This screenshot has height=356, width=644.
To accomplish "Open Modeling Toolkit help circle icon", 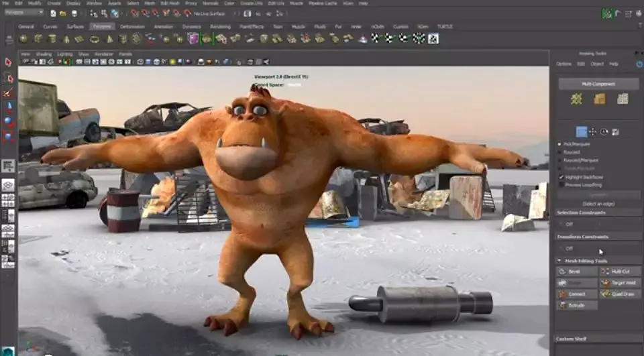I will coord(640,64).
